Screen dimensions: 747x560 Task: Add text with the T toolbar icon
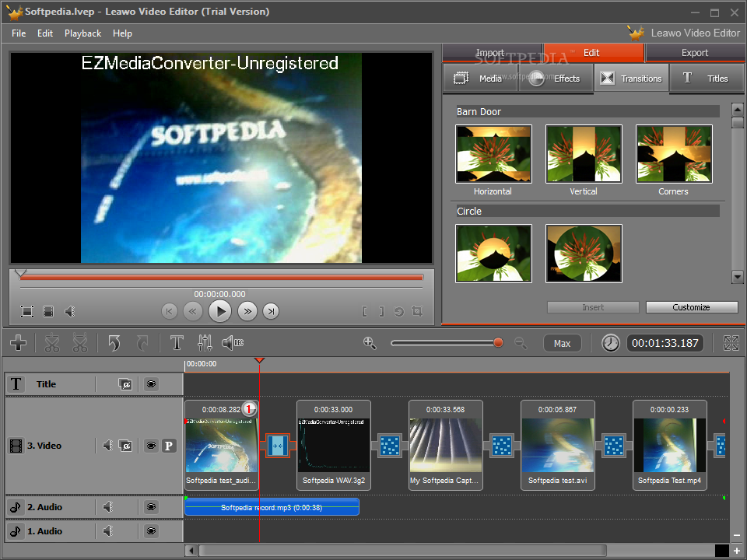pyautogui.click(x=177, y=343)
